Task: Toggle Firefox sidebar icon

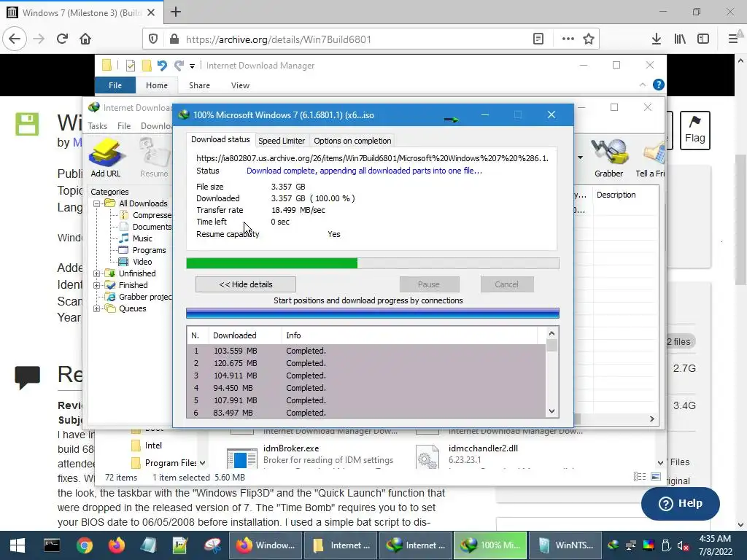Action: 703,39
